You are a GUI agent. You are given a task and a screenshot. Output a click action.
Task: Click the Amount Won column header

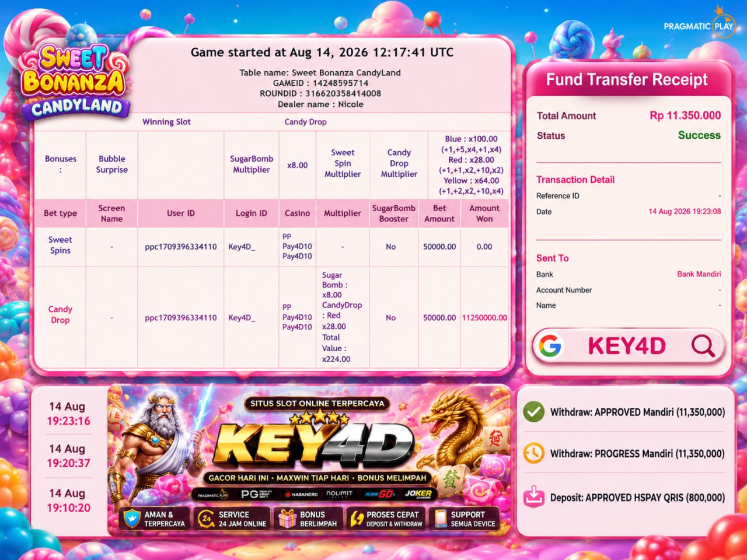pos(484,213)
